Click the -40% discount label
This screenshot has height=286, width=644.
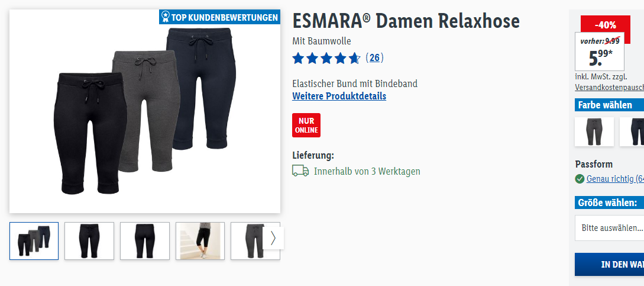pos(606,25)
